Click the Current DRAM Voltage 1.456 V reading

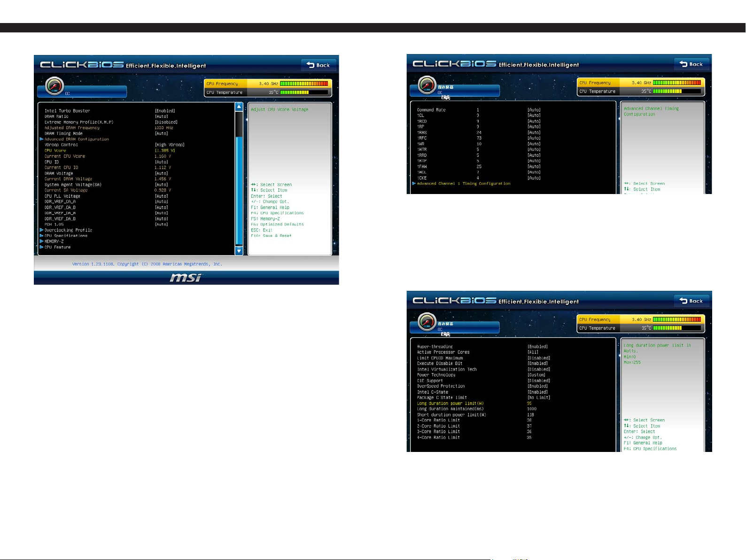[163, 179]
